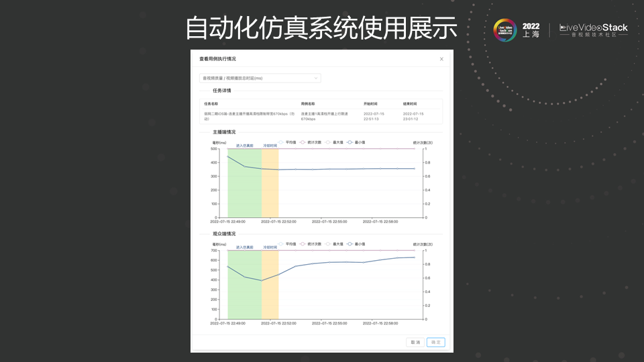
Task: Open the 音视频质量 metric dropdown
Action: [260, 78]
